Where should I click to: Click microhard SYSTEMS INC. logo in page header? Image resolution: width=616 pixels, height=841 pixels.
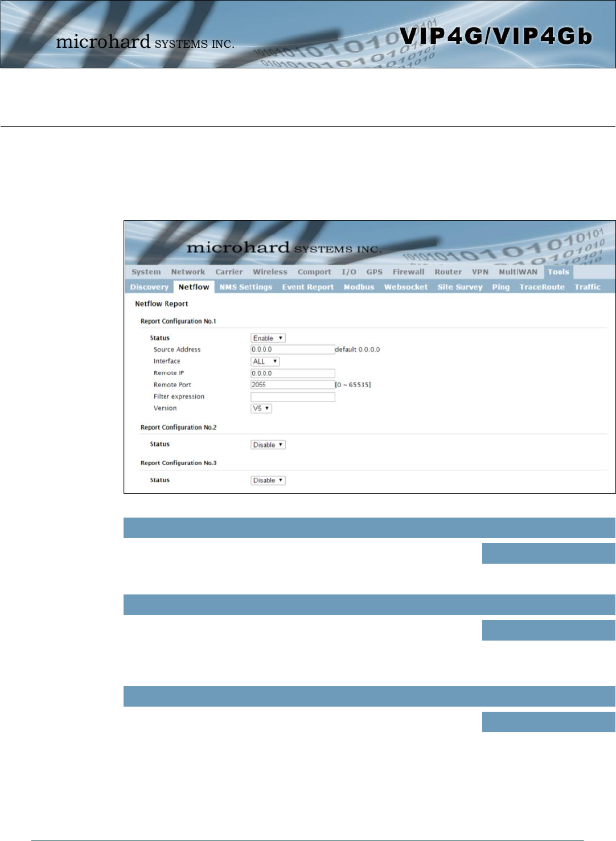pos(145,42)
